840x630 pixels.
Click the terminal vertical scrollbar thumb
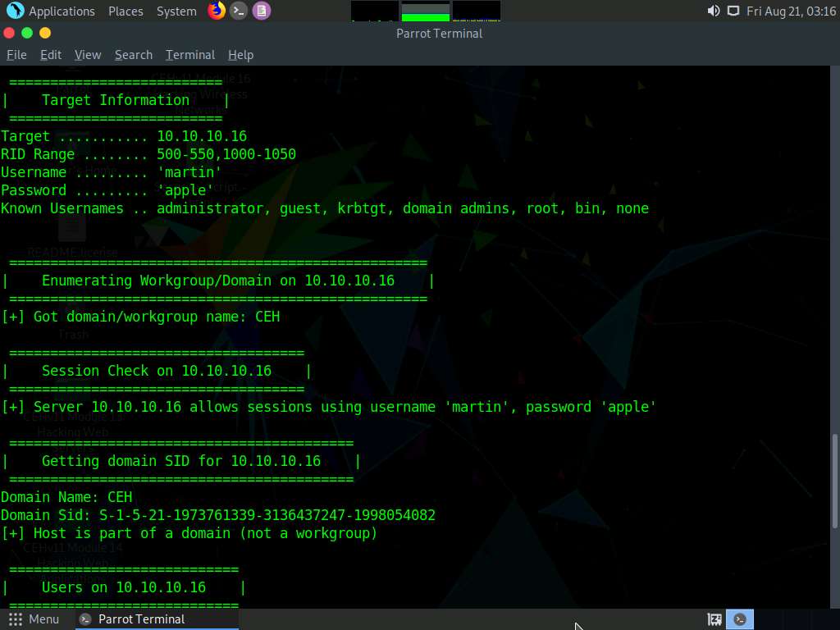click(x=834, y=481)
